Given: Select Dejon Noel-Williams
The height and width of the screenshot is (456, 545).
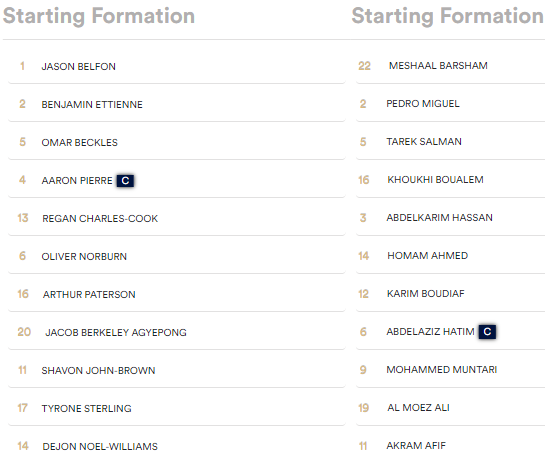Looking at the screenshot, I should pos(100,446).
